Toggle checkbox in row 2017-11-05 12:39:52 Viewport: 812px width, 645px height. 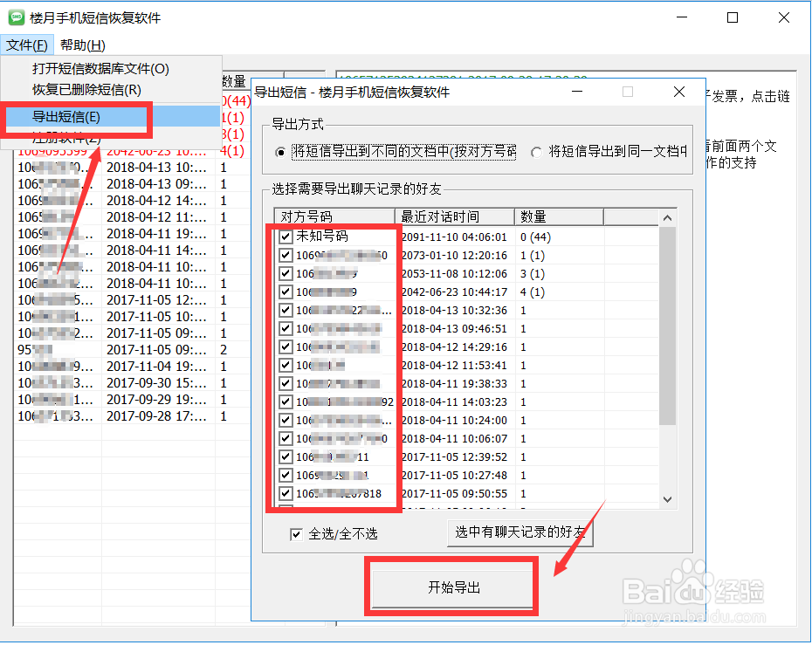pyautogui.click(x=286, y=457)
